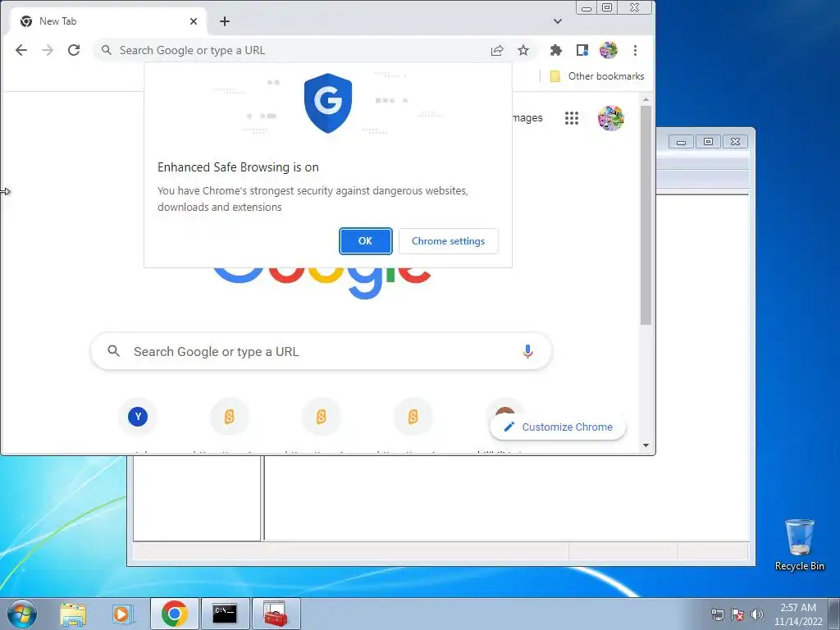This screenshot has width=840, height=630.
Task: Click the page vertical scrollbar thumb
Action: click(646, 215)
